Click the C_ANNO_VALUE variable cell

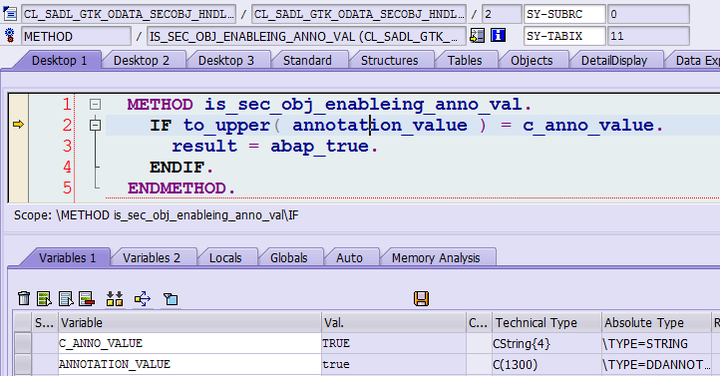[190, 343]
